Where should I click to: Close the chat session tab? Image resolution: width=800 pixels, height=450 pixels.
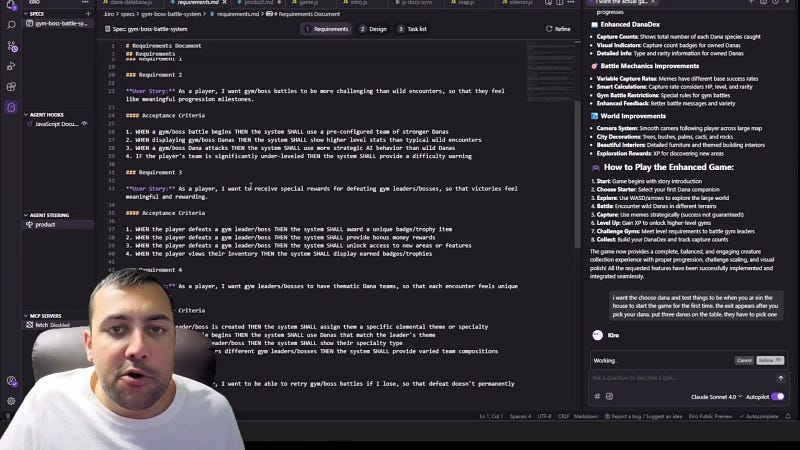click(653, 3)
